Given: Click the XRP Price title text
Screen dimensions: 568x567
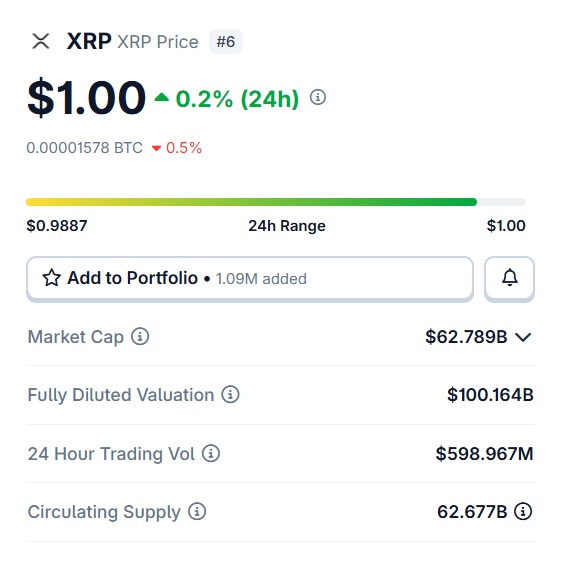Looking at the screenshot, I should (158, 42).
